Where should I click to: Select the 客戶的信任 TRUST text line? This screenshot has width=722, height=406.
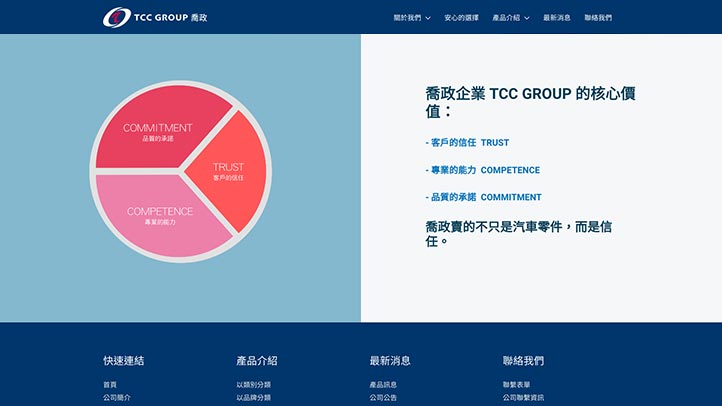[x=467, y=143]
